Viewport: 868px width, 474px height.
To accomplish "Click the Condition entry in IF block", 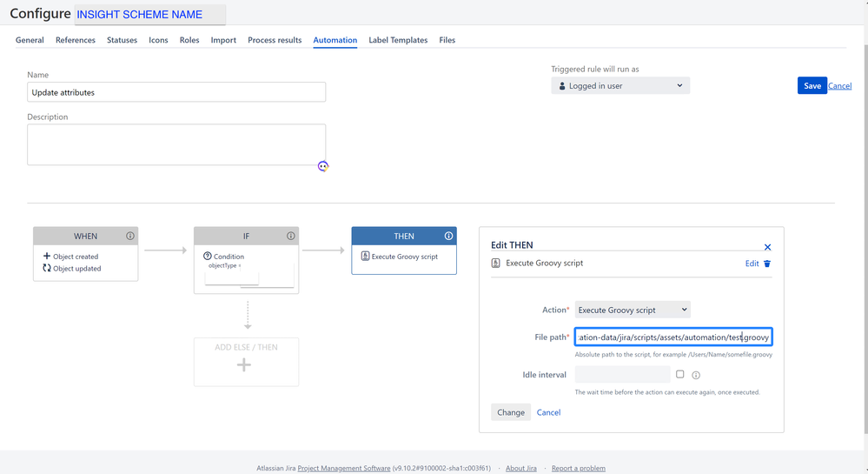I will coord(229,256).
